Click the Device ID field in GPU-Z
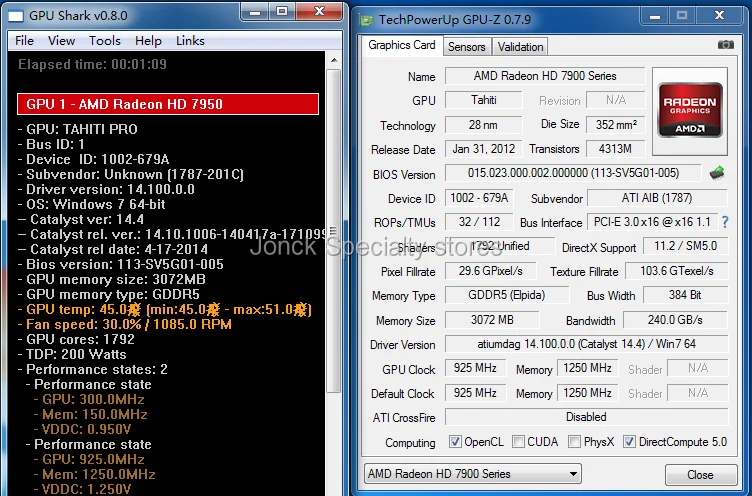 pyautogui.click(x=479, y=198)
